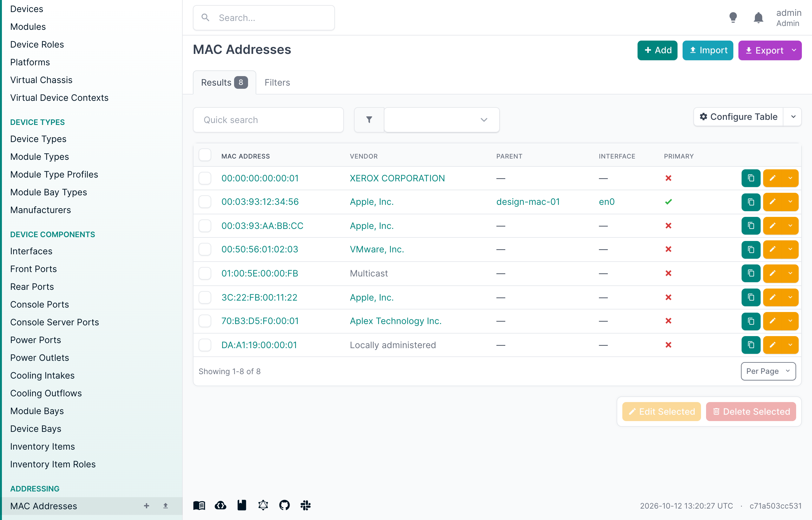Check the 3C:22:FB:00:11:22 row checkbox

click(205, 297)
